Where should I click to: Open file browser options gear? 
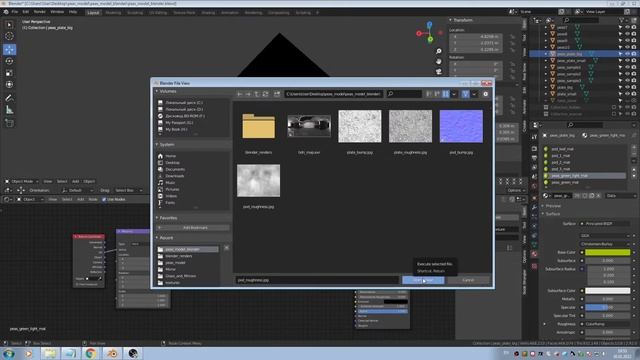(x=485, y=94)
